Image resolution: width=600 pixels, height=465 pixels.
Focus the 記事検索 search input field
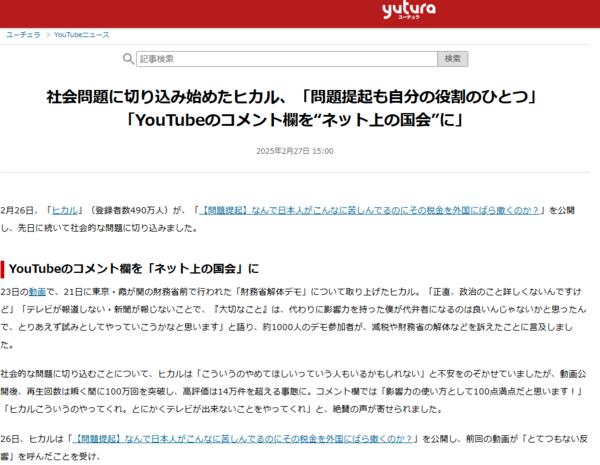click(287, 59)
